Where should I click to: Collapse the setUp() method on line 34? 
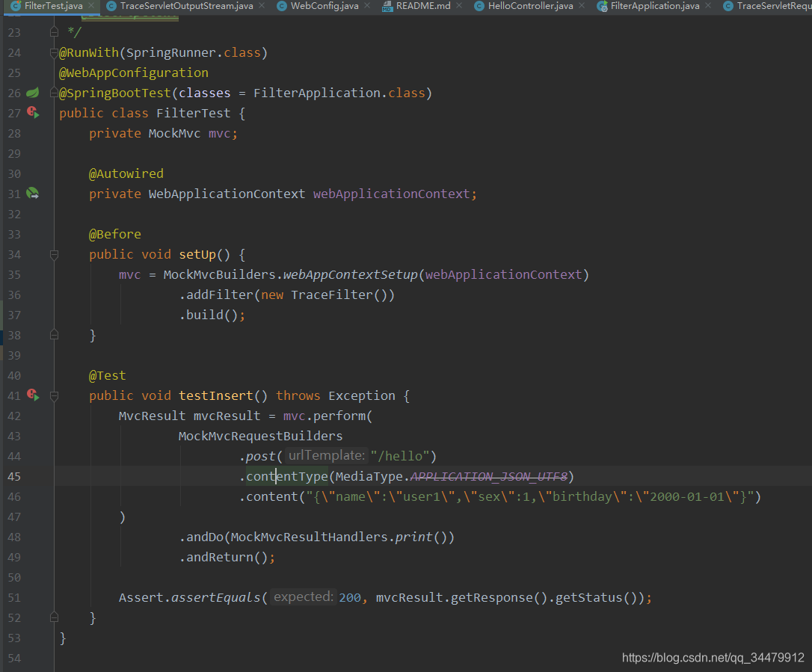point(54,254)
